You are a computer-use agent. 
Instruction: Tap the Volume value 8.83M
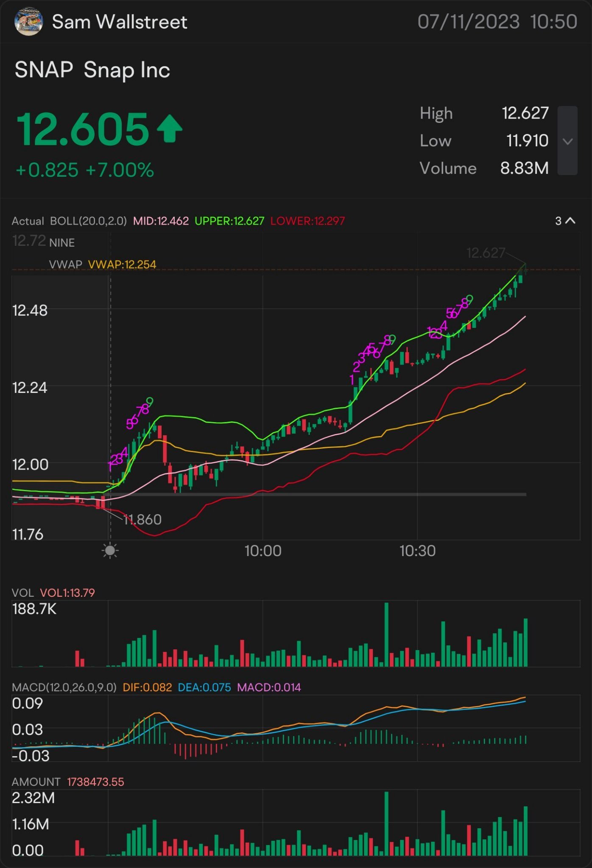[525, 168]
